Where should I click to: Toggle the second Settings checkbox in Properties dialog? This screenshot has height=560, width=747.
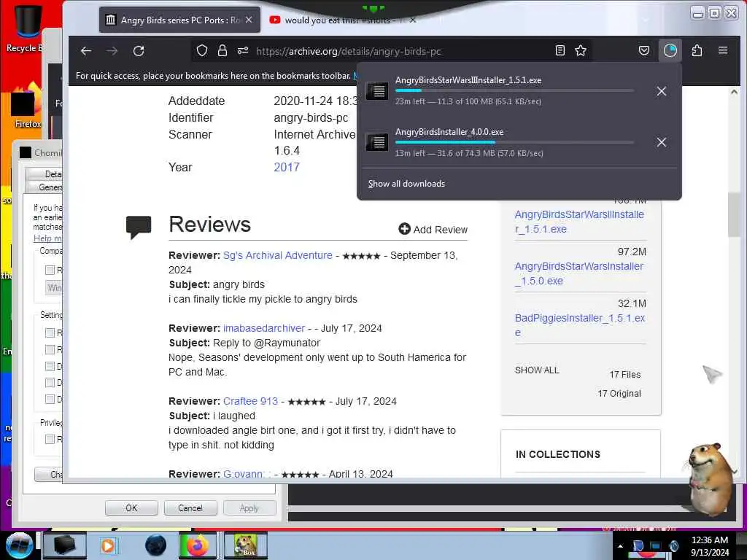pyautogui.click(x=50, y=349)
